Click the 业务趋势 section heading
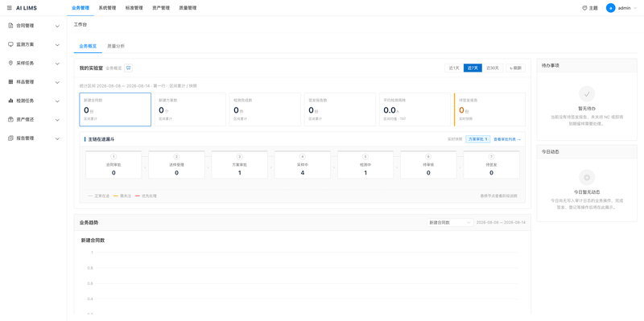Image resolution: width=644 pixels, height=321 pixels. click(x=89, y=223)
